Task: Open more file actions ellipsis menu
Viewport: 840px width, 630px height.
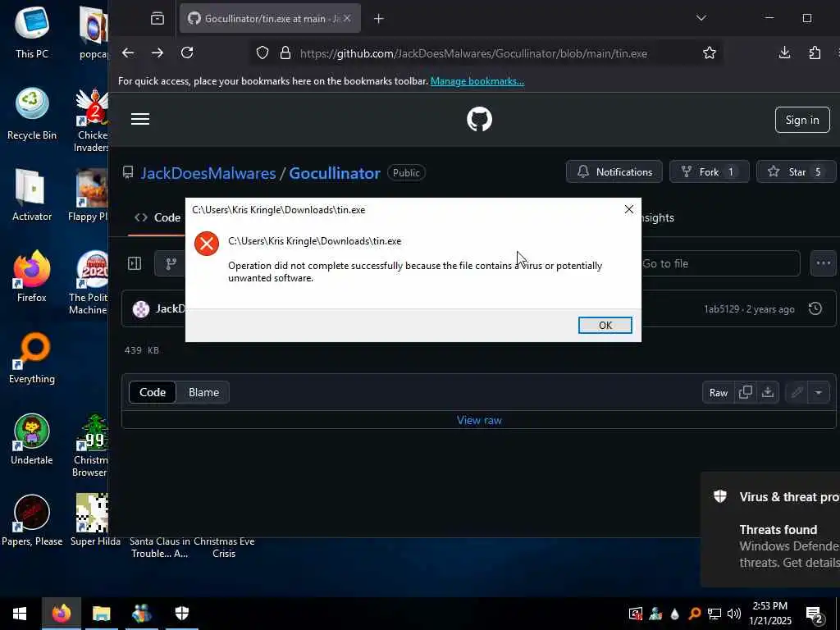Action: (x=824, y=263)
